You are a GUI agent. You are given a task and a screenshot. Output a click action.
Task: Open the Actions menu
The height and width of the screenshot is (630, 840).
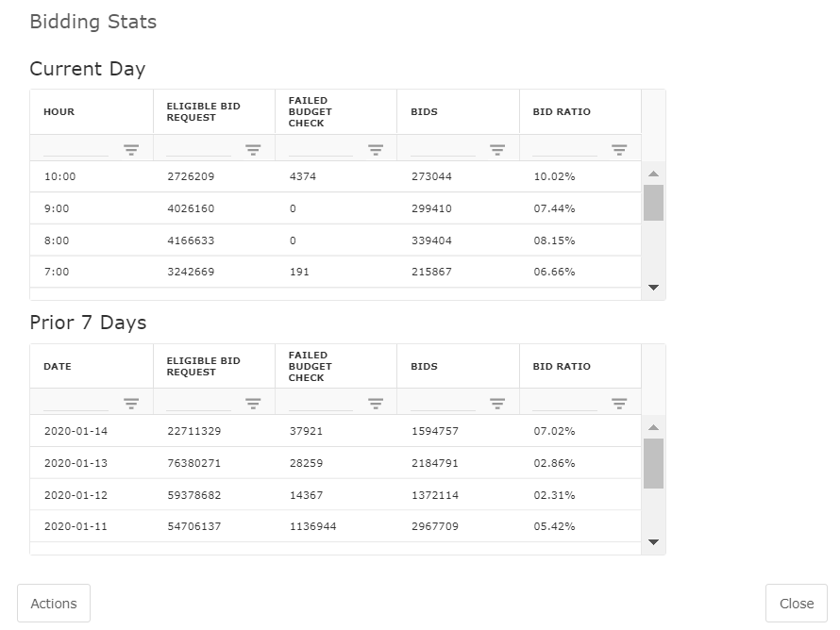pos(54,604)
